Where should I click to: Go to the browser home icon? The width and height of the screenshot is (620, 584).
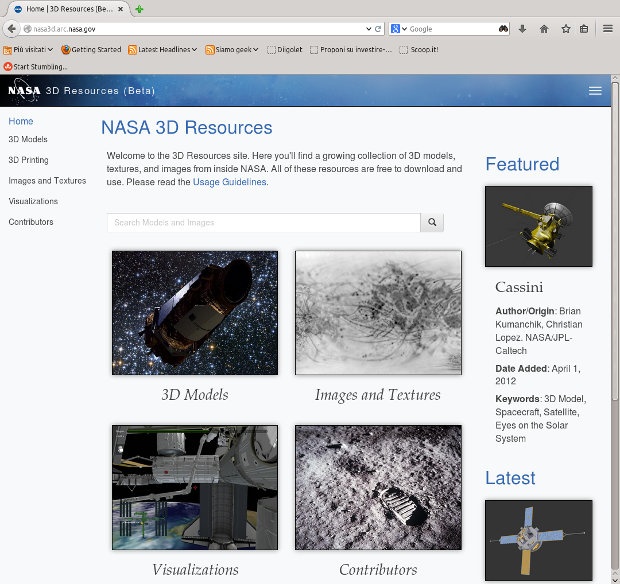click(x=544, y=29)
